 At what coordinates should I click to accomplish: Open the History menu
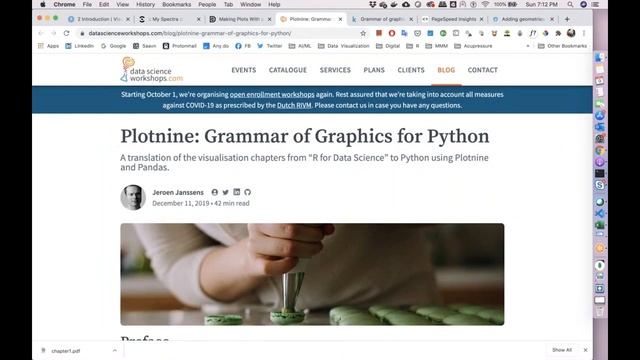coord(145,4)
